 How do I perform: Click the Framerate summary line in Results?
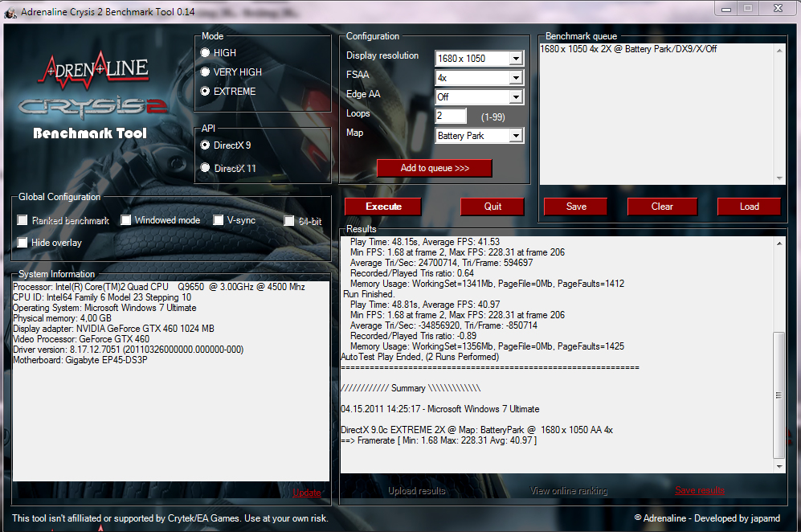(439, 440)
